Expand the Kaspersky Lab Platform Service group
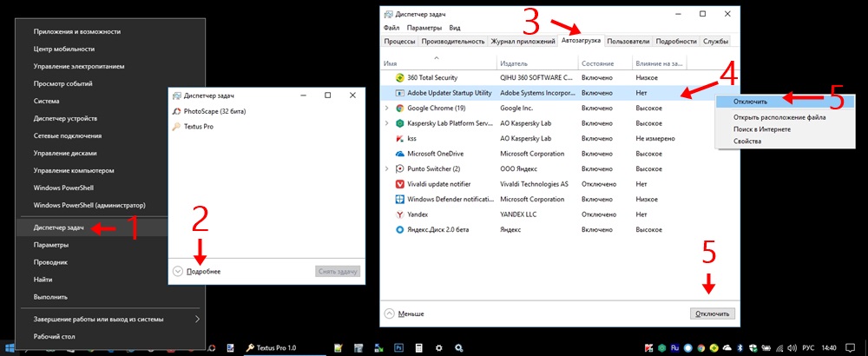Screen dimensions: 868x356 tap(387, 123)
